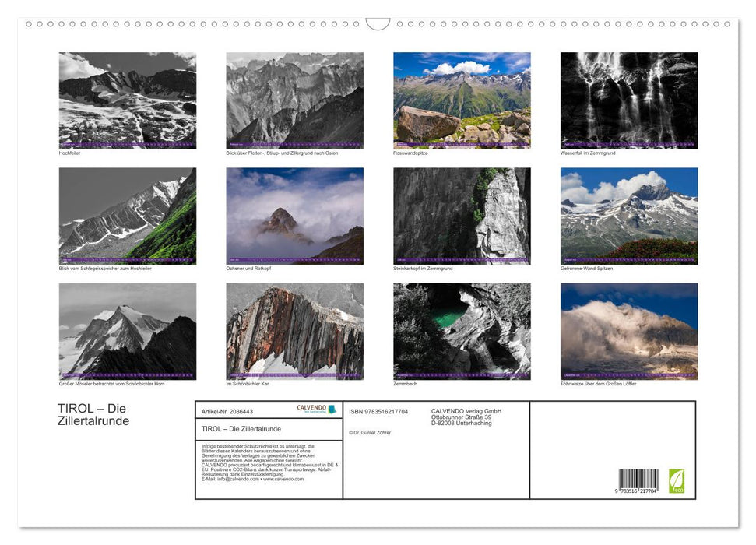This screenshot has width=756, height=545.
Task: Click the CALVENDO logo icon
Action: coord(311,407)
